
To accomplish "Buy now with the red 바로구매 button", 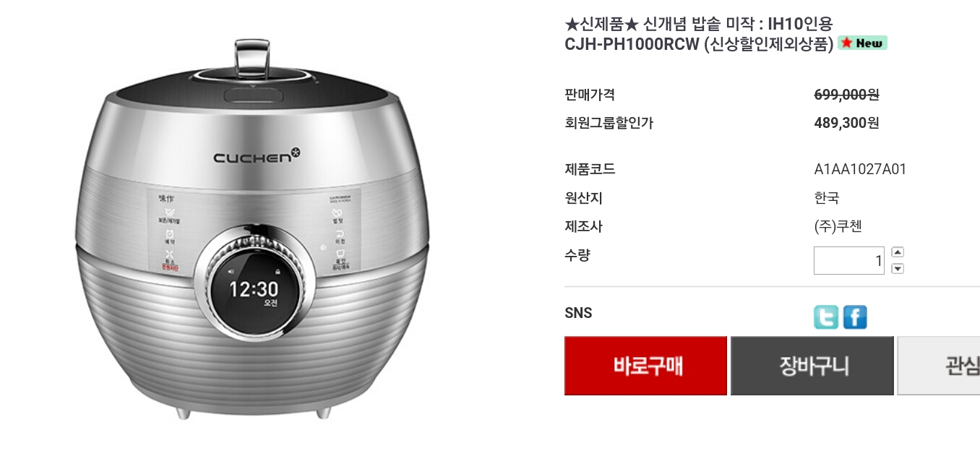I will [645, 366].
